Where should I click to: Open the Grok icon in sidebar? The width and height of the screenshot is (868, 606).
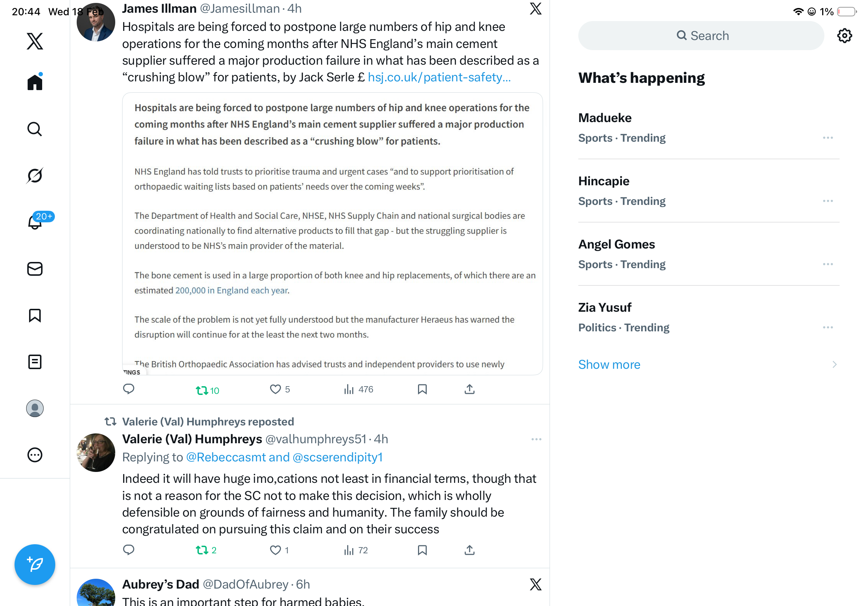tap(35, 176)
